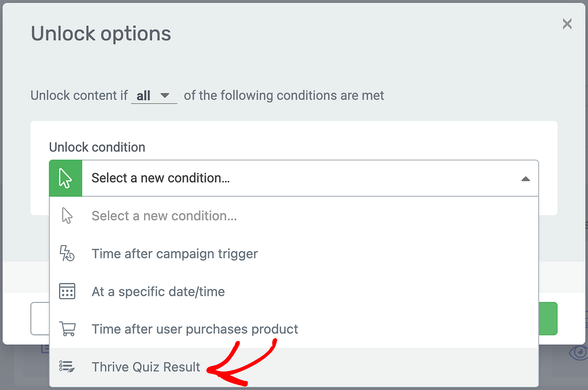
Task: Click the gray cursor icon in placeholder option
Action: [x=67, y=216]
